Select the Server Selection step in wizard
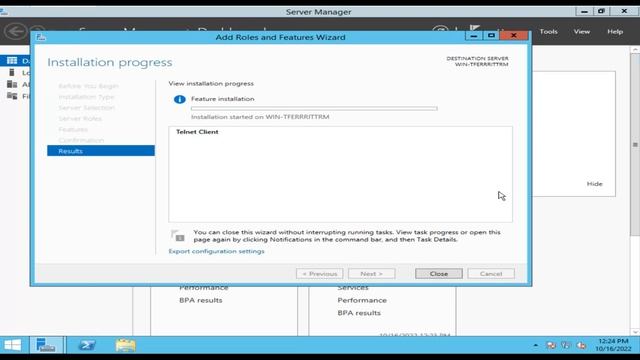Viewport: 640px width, 360px height. (87, 108)
